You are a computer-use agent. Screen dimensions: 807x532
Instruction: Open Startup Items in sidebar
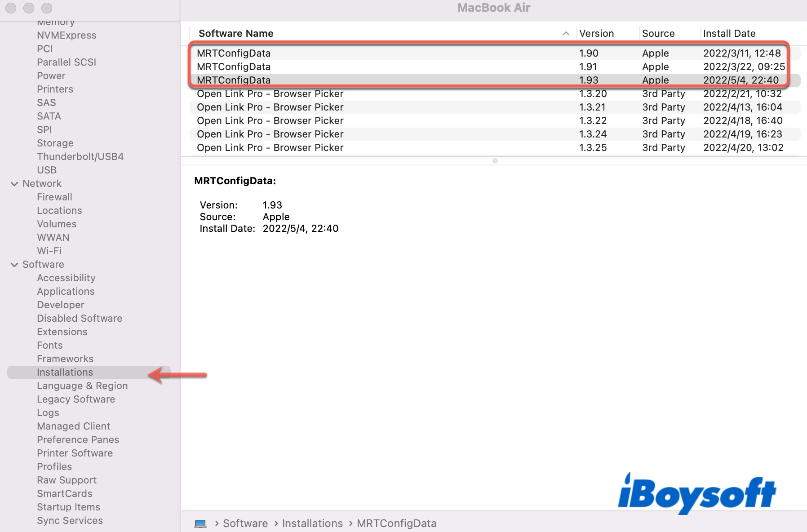tap(68, 507)
